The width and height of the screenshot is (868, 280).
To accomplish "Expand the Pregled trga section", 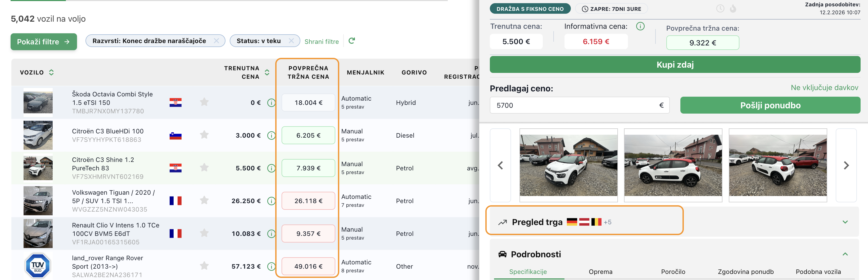I will click(x=845, y=222).
